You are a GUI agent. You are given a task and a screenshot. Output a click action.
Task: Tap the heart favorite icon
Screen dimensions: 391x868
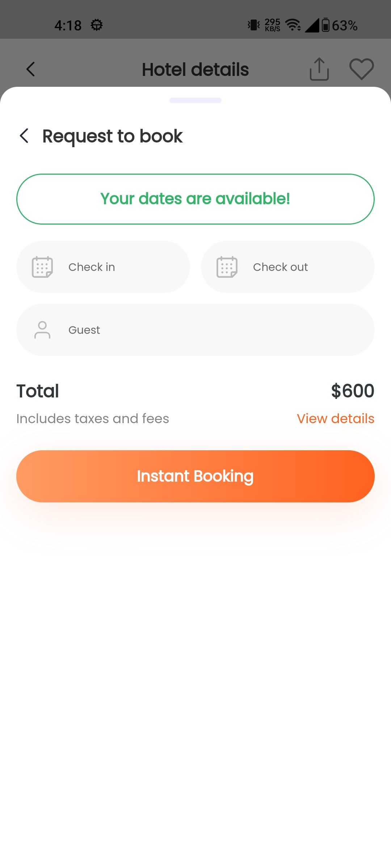click(x=361, y=69)
